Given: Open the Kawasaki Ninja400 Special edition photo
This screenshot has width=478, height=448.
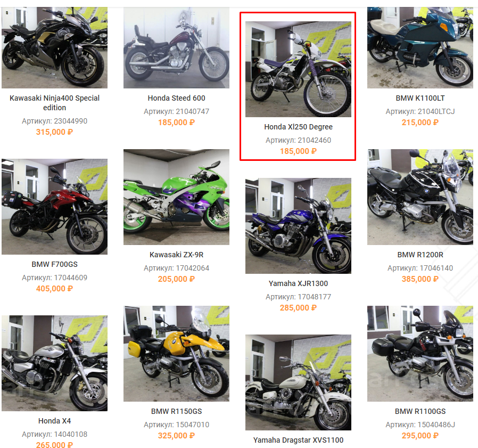Looking at the screenshot, I should [x=55, y=47].
